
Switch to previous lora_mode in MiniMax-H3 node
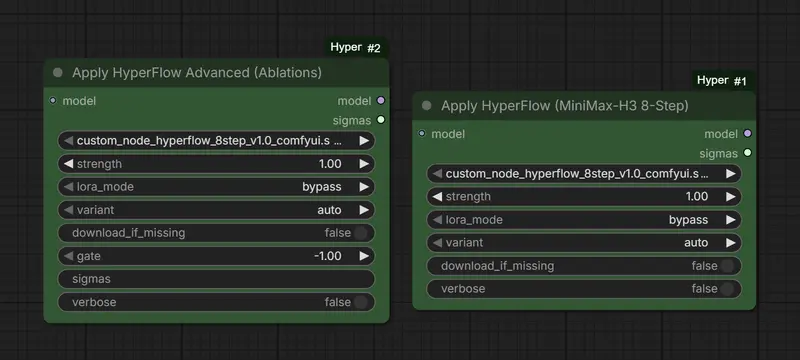(x=437, y=220)
